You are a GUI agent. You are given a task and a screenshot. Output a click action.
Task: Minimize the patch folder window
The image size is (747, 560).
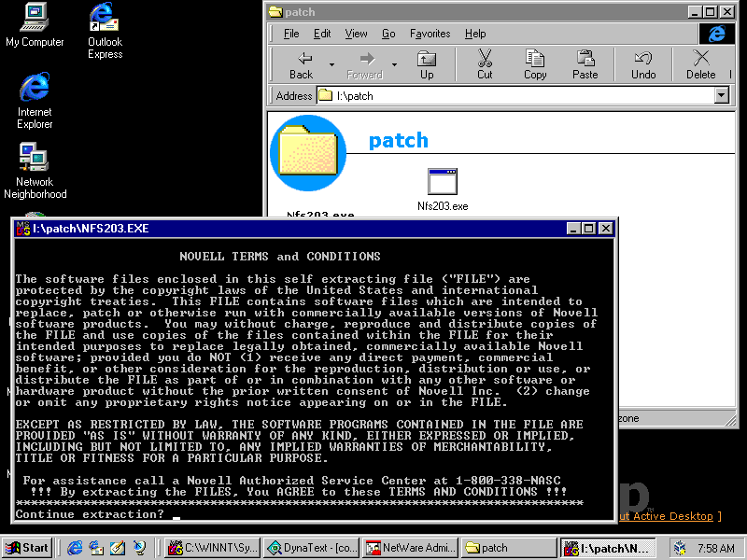[695, 12]
